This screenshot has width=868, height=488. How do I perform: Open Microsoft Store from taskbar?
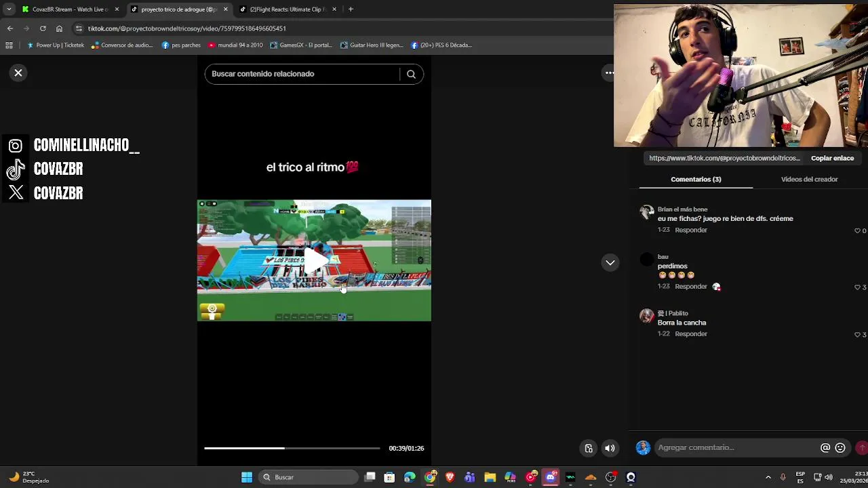tap(389, 477)
